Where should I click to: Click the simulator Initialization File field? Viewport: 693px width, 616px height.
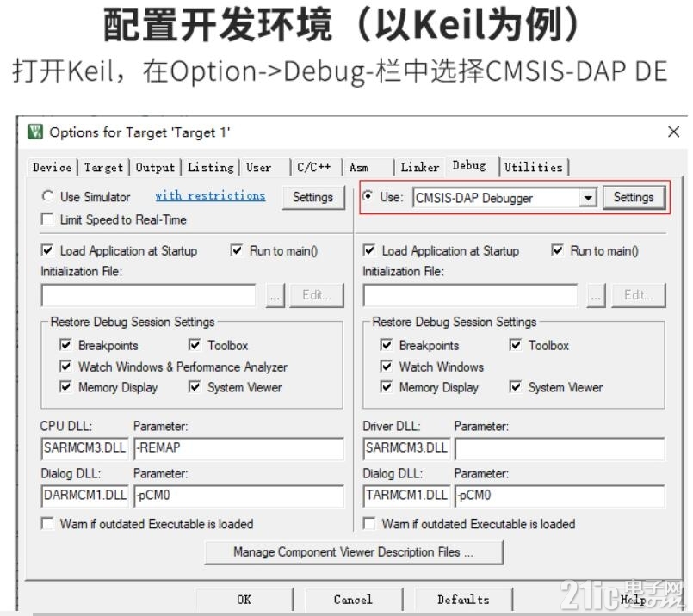[148, 295]
